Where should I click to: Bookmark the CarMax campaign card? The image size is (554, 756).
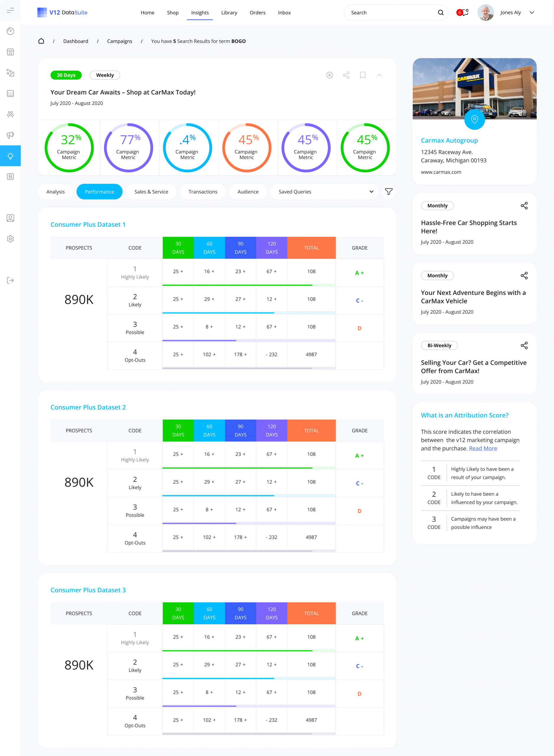[363, 75]
